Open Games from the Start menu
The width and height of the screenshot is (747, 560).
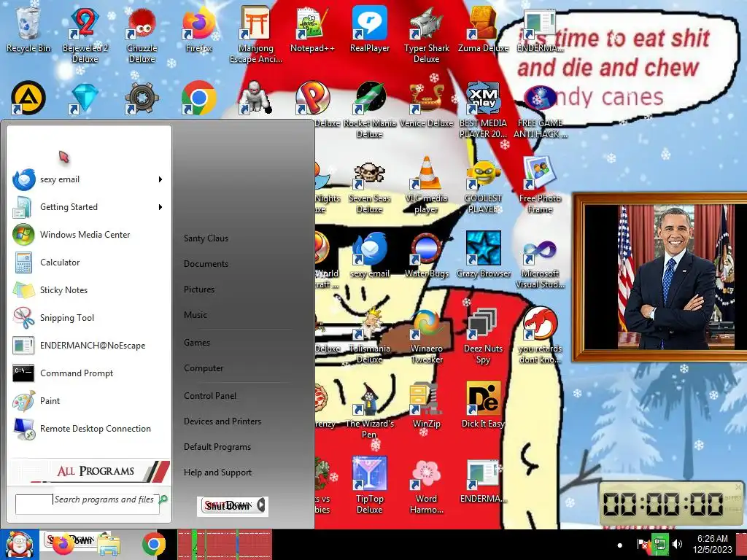(197, 343)
